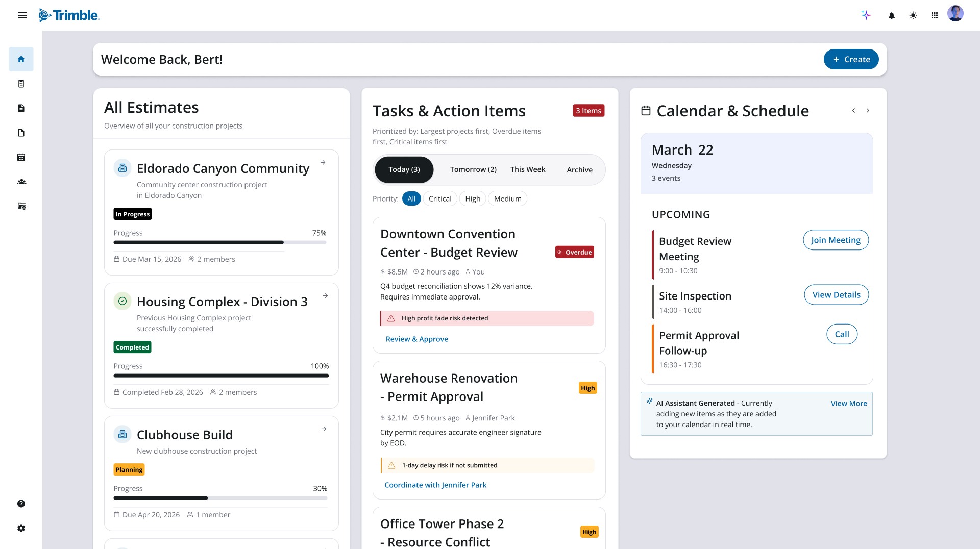Viewport: 980px width, 549px height.
Task: Filter tasks by High priority
Action: 473,198
